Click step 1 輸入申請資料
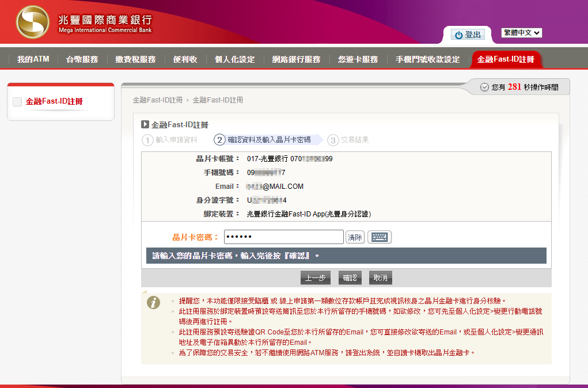The height and width of the screenshot is (388, 588). (169, 140)
